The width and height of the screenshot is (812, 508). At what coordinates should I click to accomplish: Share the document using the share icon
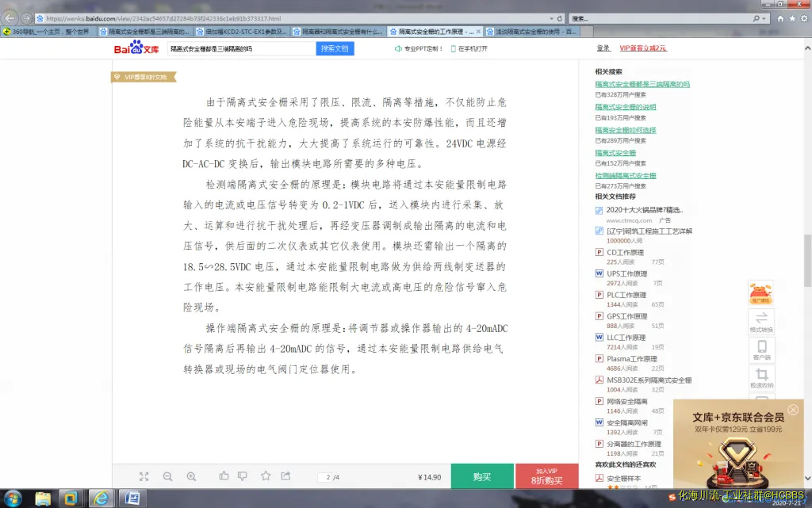(x=285, y=476)
